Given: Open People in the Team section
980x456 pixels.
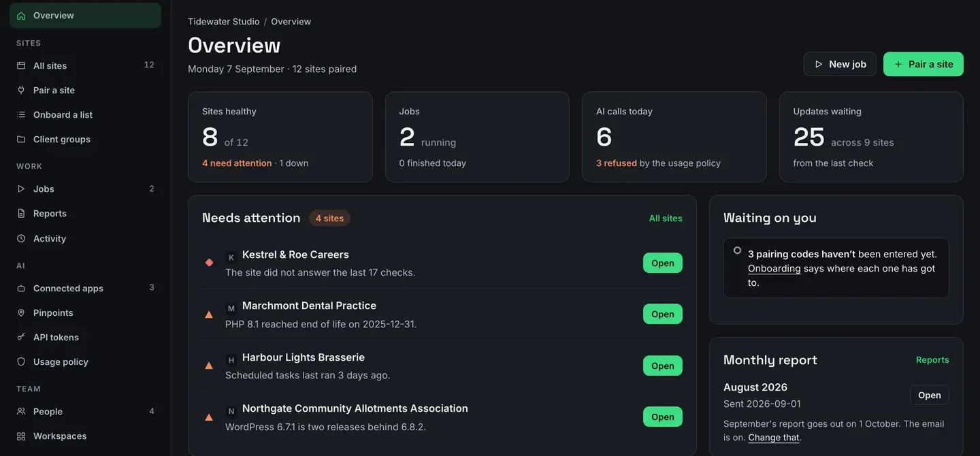Looking at the screenshot, I should [x=85, y=412].
